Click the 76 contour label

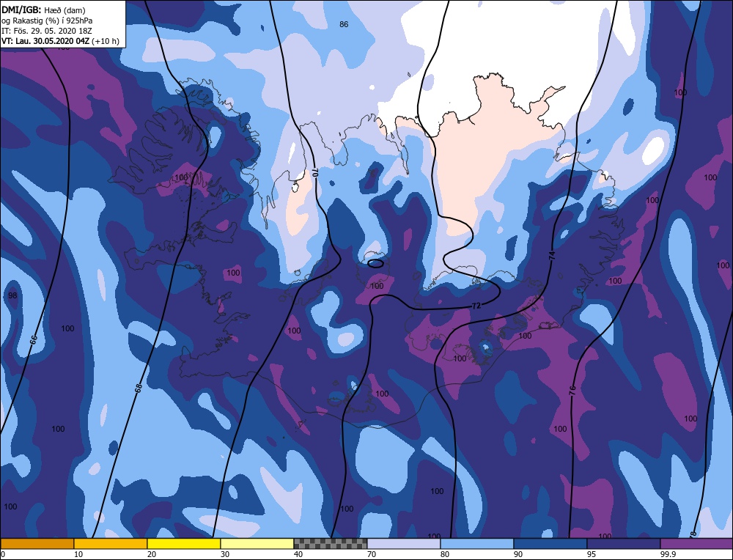[572, 390]
